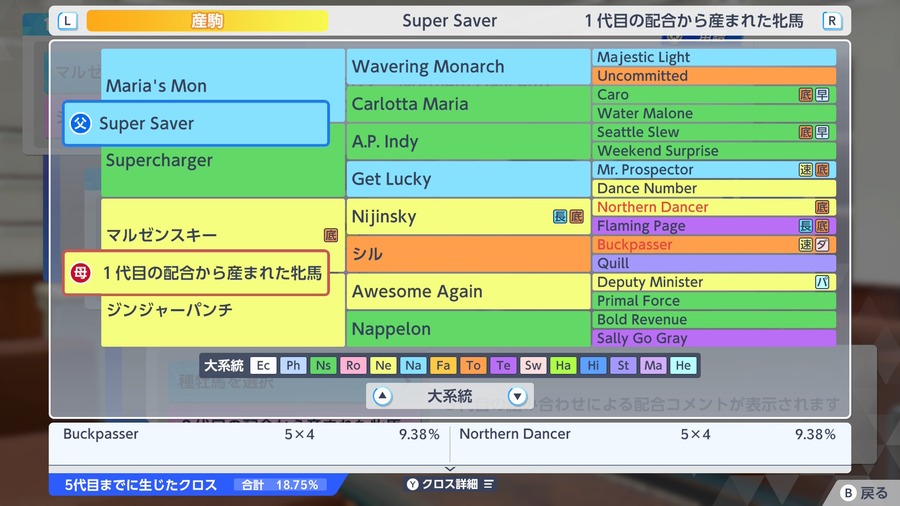Click the dam icon on the mare entry
The height and width of the screenshot is (506, 900).
point(80,273)
